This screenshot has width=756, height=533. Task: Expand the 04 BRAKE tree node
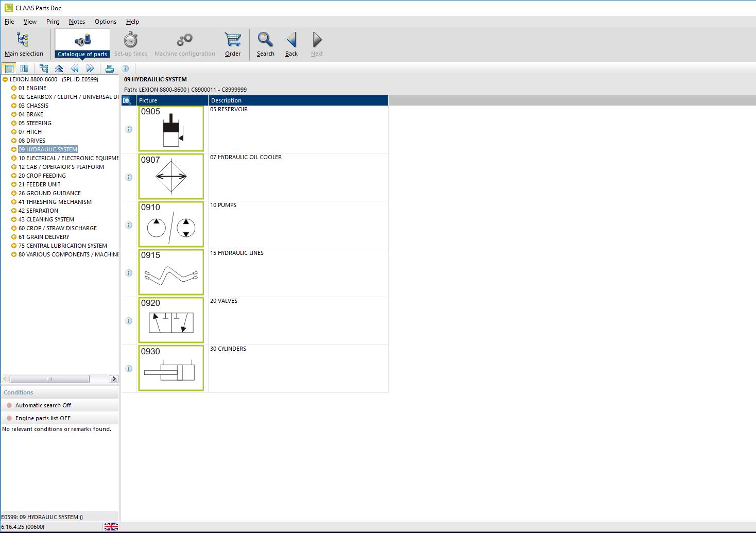(x=14, y=114)
